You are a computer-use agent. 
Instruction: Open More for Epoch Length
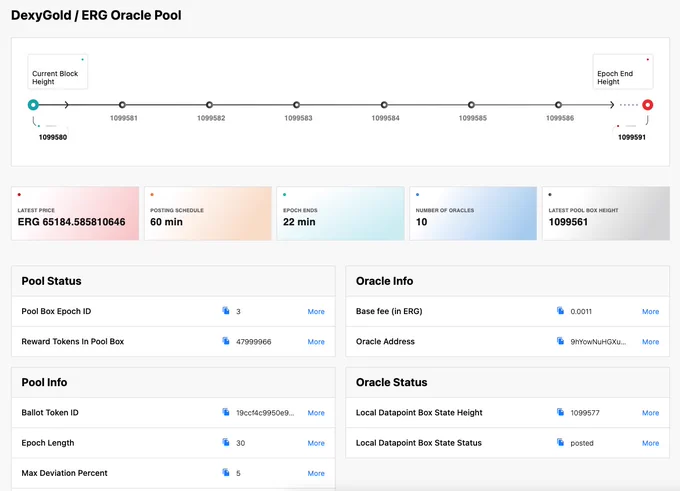click(316, 443)
